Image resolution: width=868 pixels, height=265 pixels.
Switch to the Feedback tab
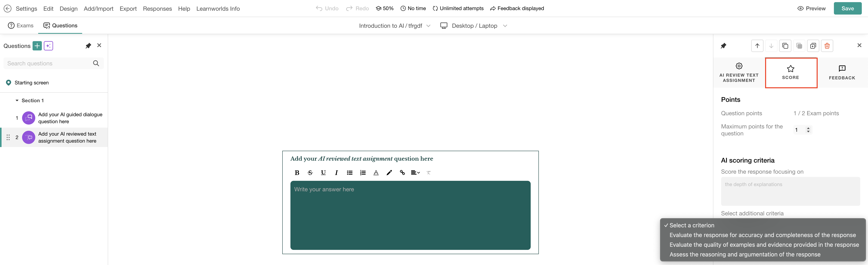[842, 73]
